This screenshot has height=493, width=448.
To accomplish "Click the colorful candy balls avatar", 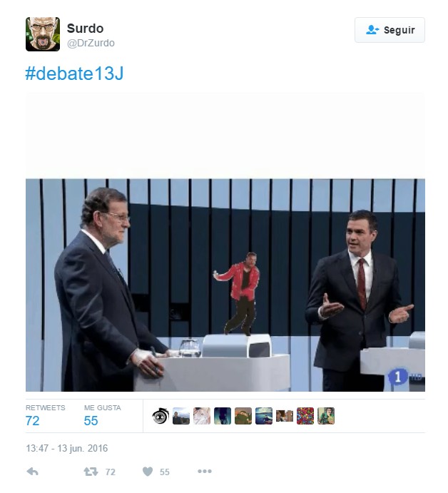I will (305, 416).
